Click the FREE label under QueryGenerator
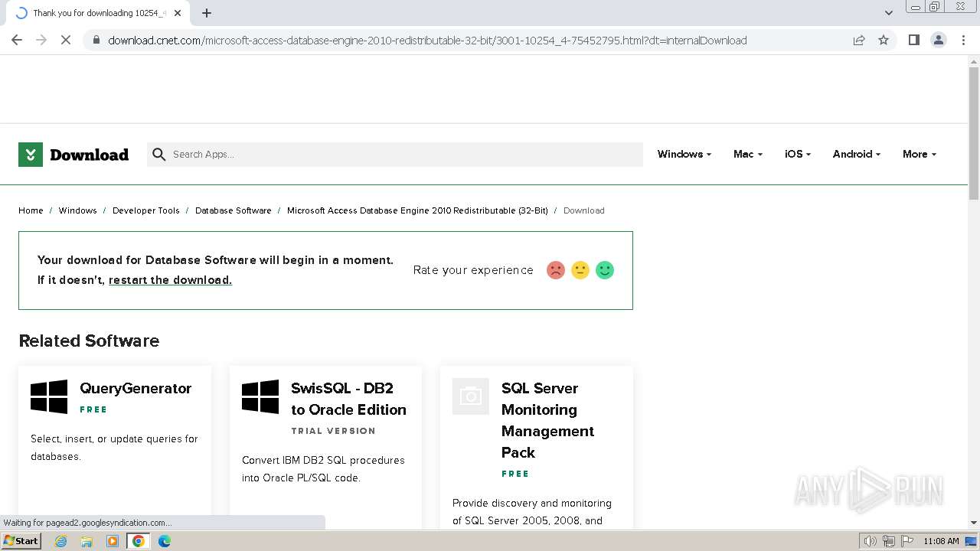This screenshot has width=980, height=551. pyautogui.click(x=93, y=409)
